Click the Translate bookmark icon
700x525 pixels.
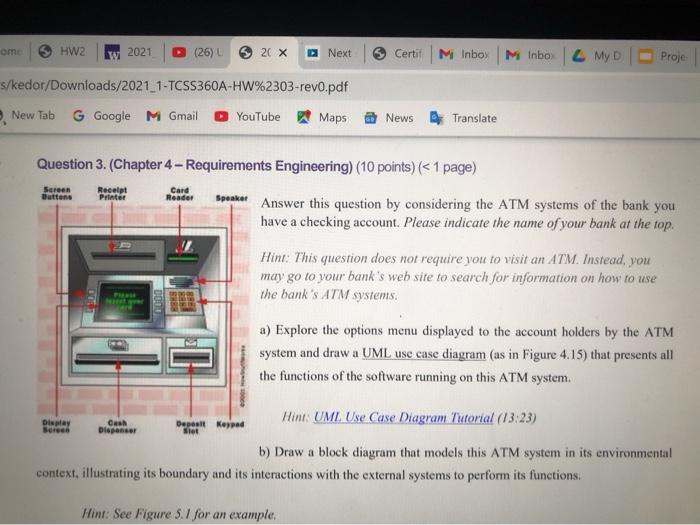click(x=436, y=118)
